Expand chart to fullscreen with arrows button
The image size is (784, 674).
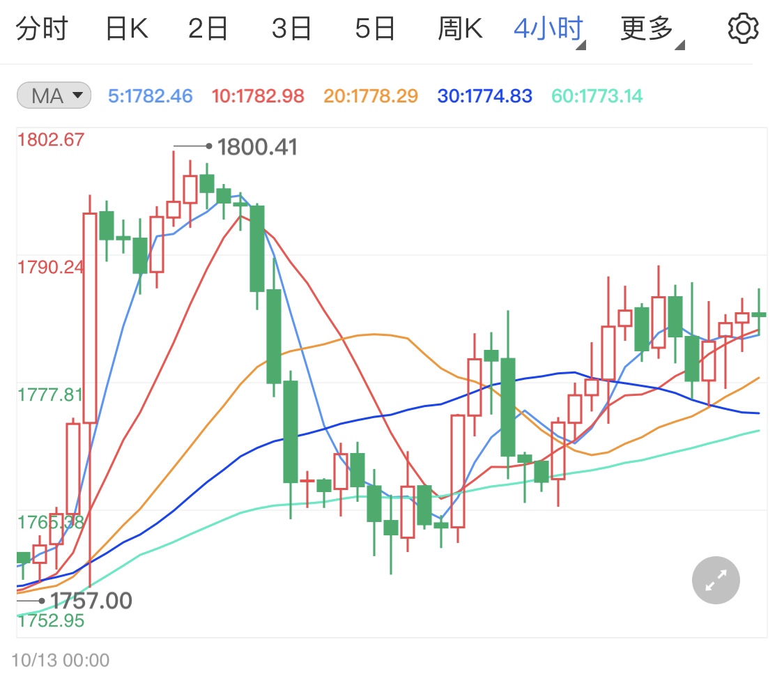point(716,580)
